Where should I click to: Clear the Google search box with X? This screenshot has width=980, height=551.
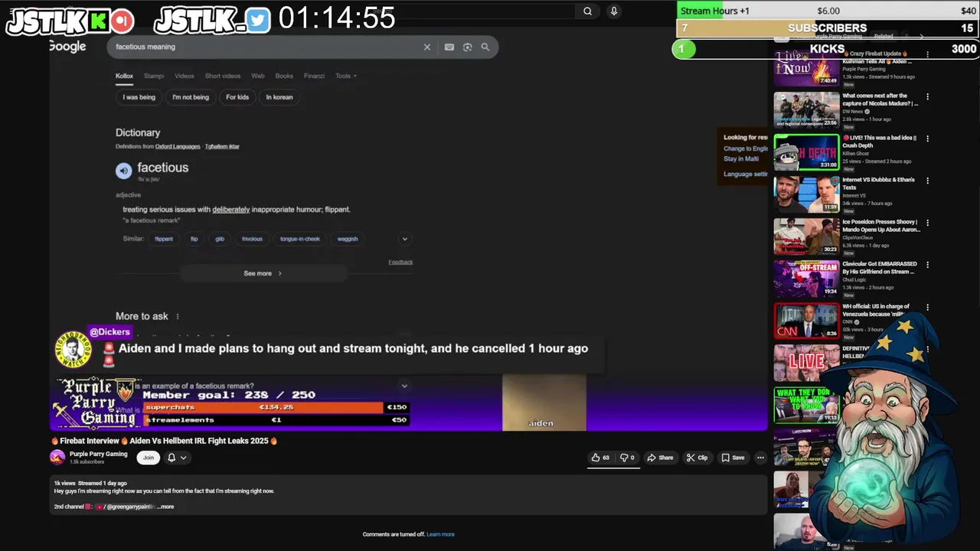point(427,47)
